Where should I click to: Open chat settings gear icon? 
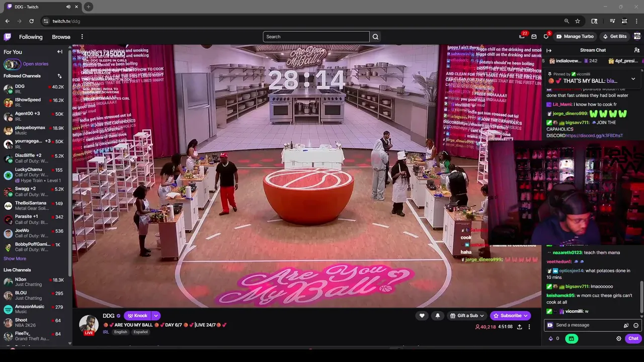point(619,338)
